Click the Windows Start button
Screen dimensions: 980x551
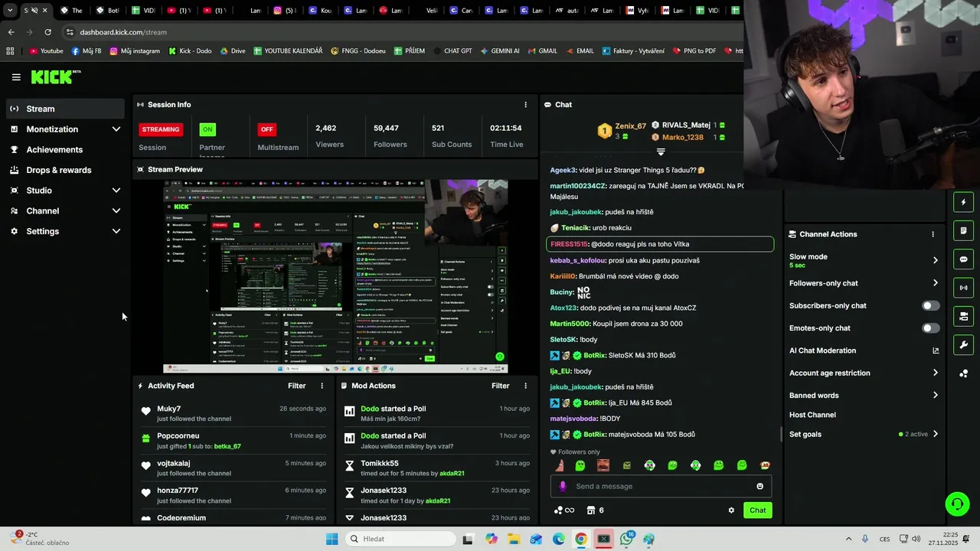[332, 539]
